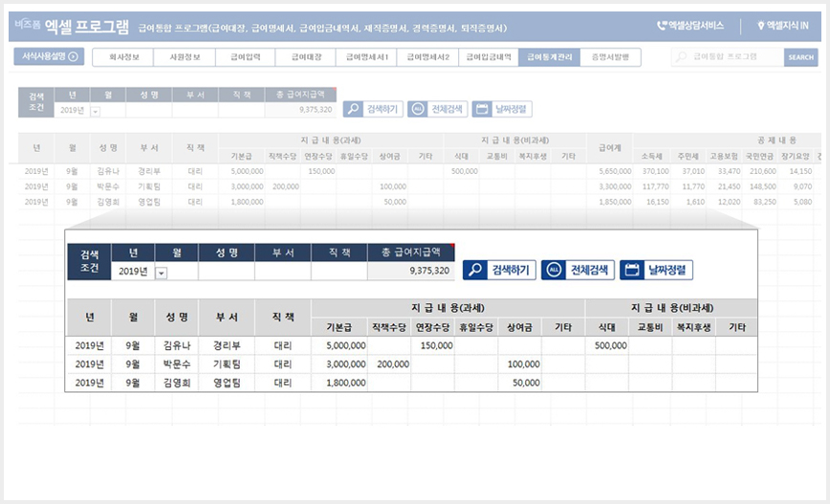
Task: Click the phone icon beside 엑셀상담서비스
Action: 662,26
